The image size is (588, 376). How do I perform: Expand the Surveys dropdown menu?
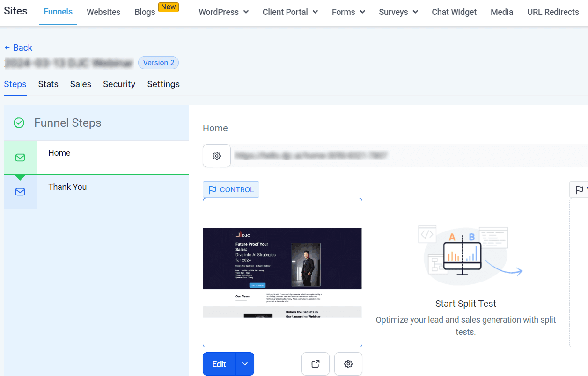398,12
